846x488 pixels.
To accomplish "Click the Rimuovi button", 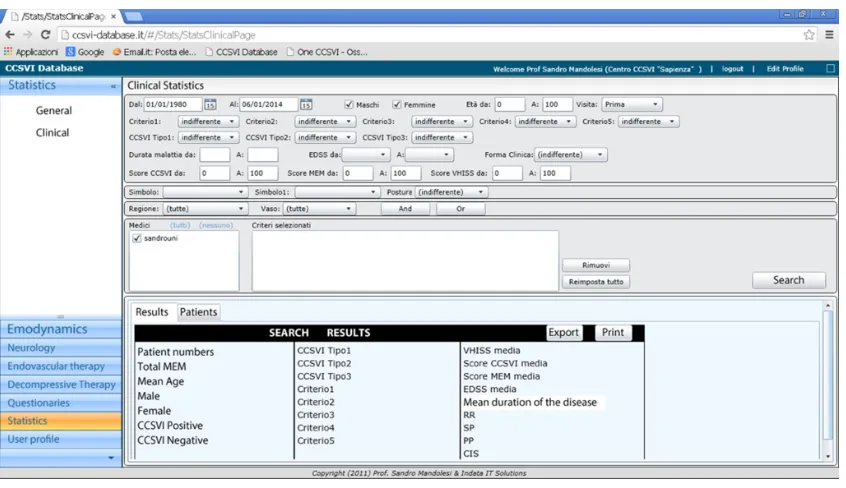I will pos(596,266).
